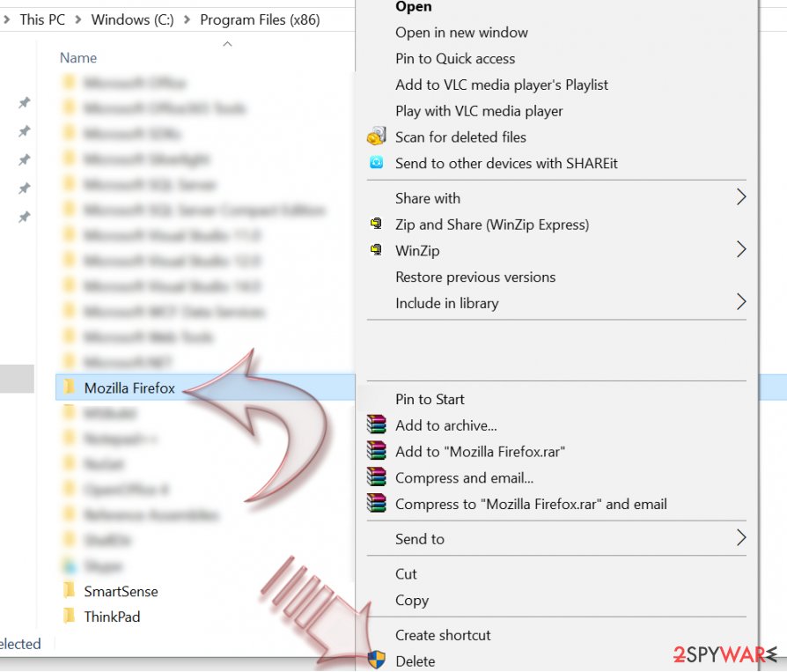
Task: Choose Send to other devices with SHAREit
Action: click(506, 163)
